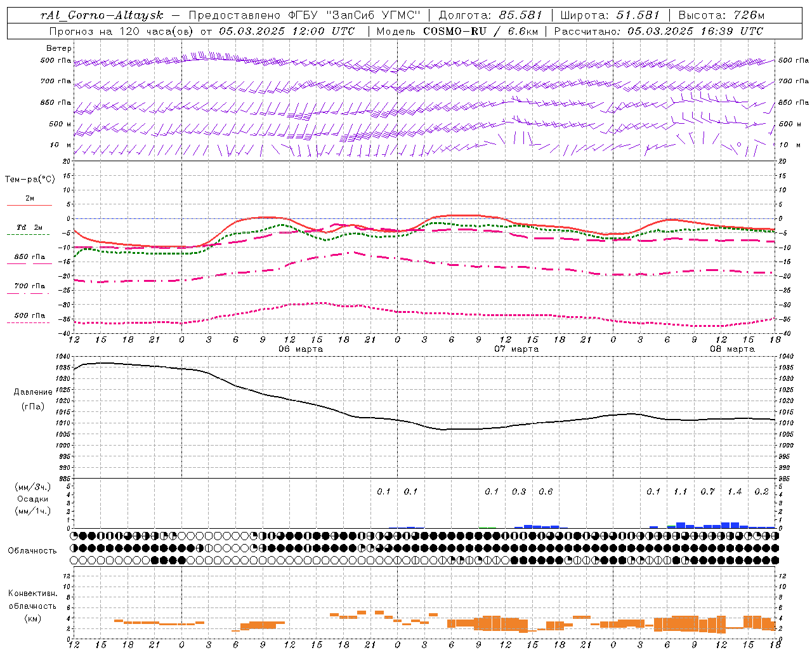The width and height of the screenshot is (812, 650).
Task: Click the Осадки panel label
Action: click(33, 499)
